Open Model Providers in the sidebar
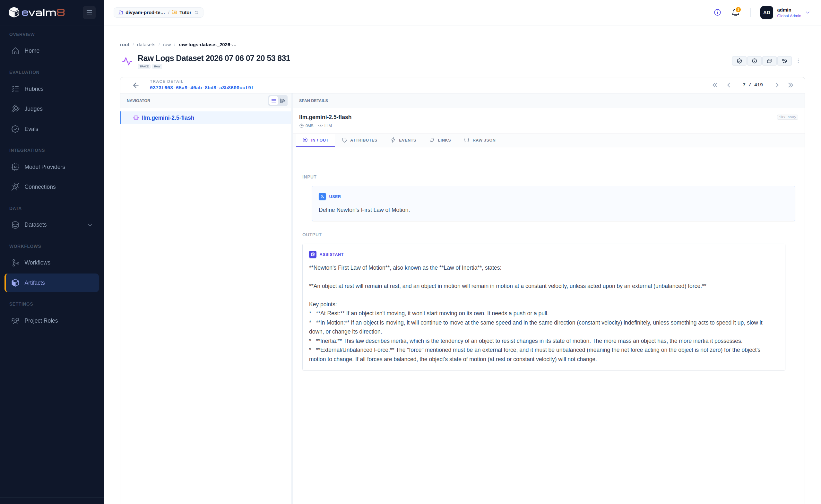The width and height of the screenshot is (821, 504). point(52,167)
